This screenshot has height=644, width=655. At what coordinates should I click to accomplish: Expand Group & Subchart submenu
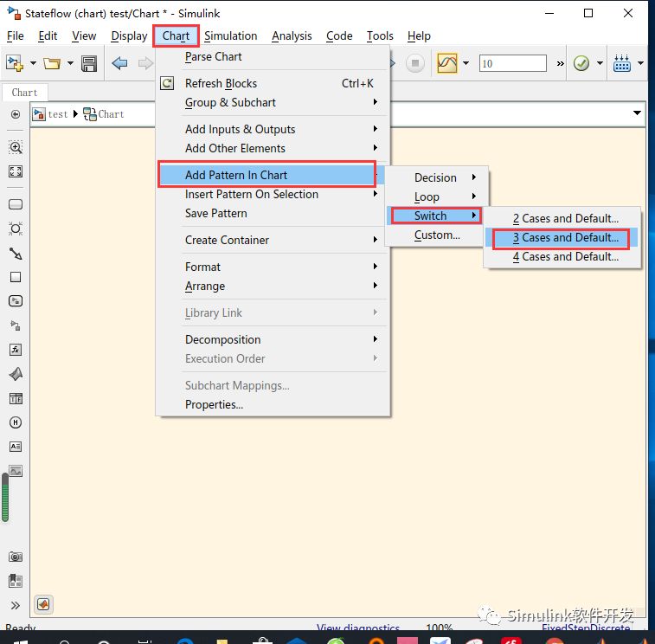pos(376,102)
